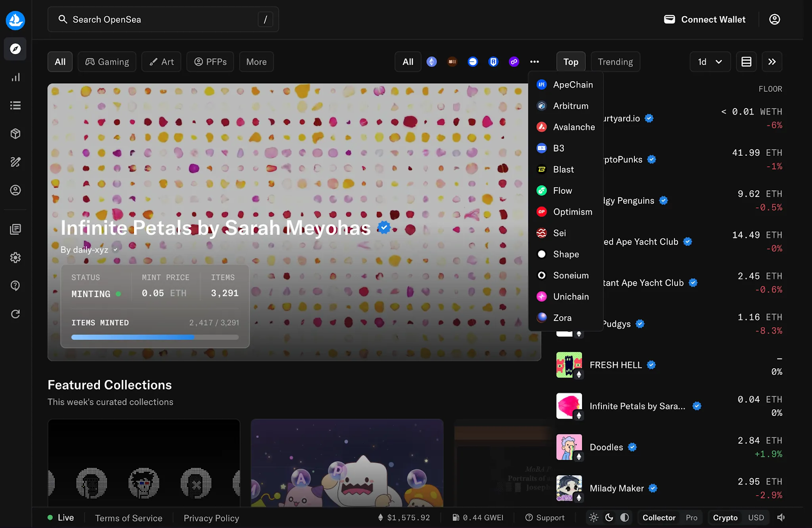Click the refresh arrow sidebar icon
The image size is (812, 528).
pos(16,314)
